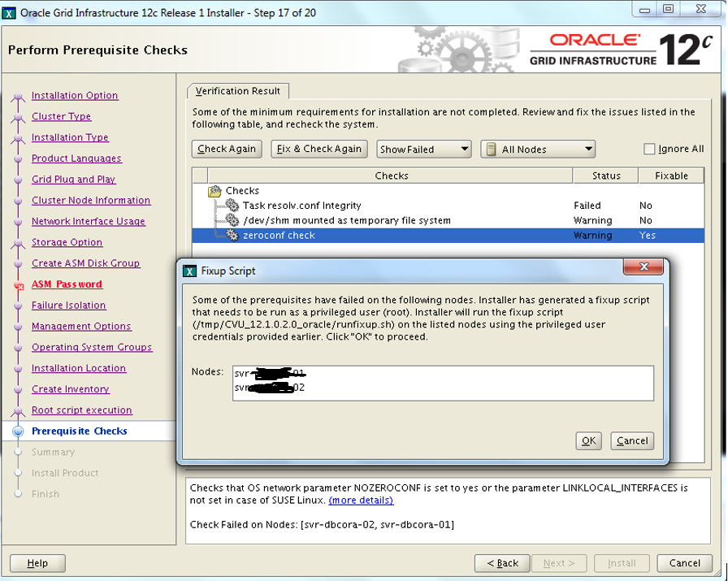Minimize the installer window
This screenshot has height=581, width=728.
pyautogui.click(x=644, y=9)
